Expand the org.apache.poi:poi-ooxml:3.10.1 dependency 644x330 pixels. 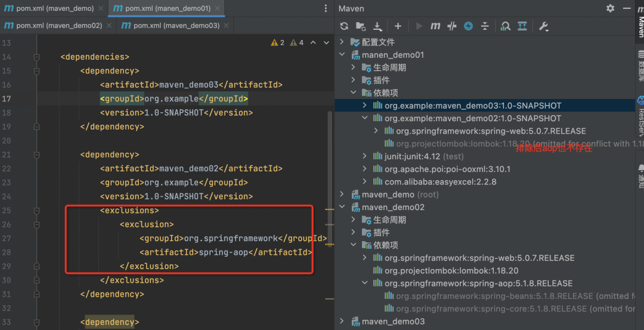coord(364,169)
